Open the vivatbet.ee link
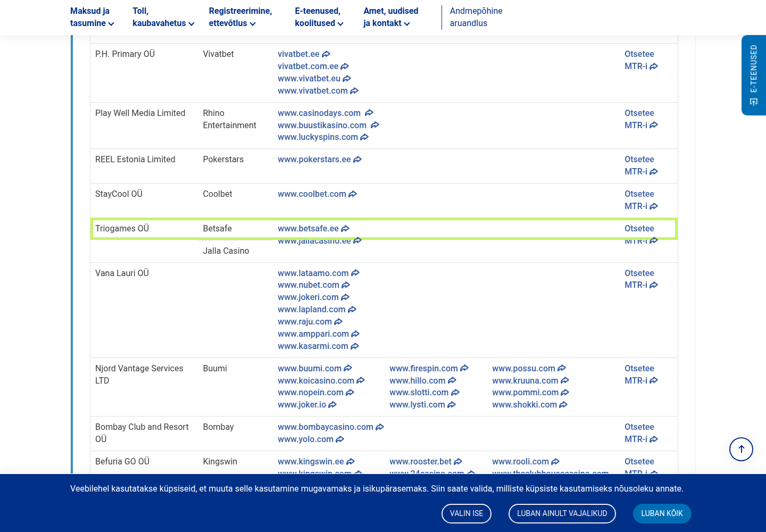The height and width of the screenshot is (532, 766). tap(304, 54)
